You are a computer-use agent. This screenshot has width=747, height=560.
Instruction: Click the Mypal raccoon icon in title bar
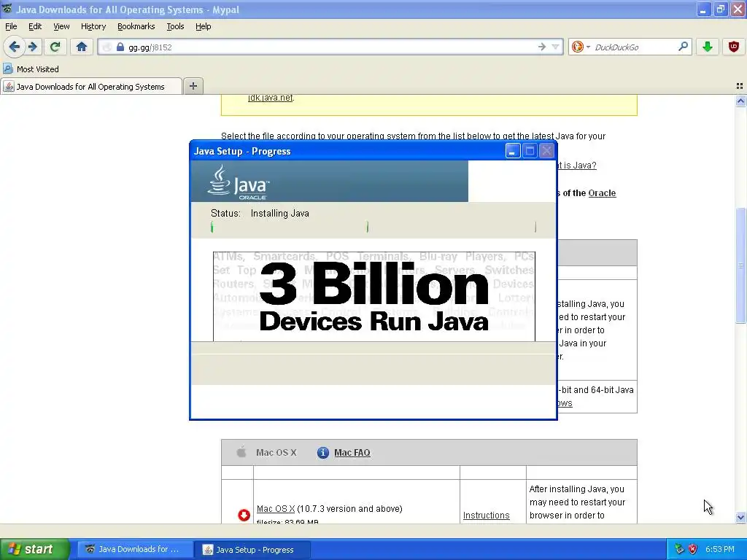7,9
